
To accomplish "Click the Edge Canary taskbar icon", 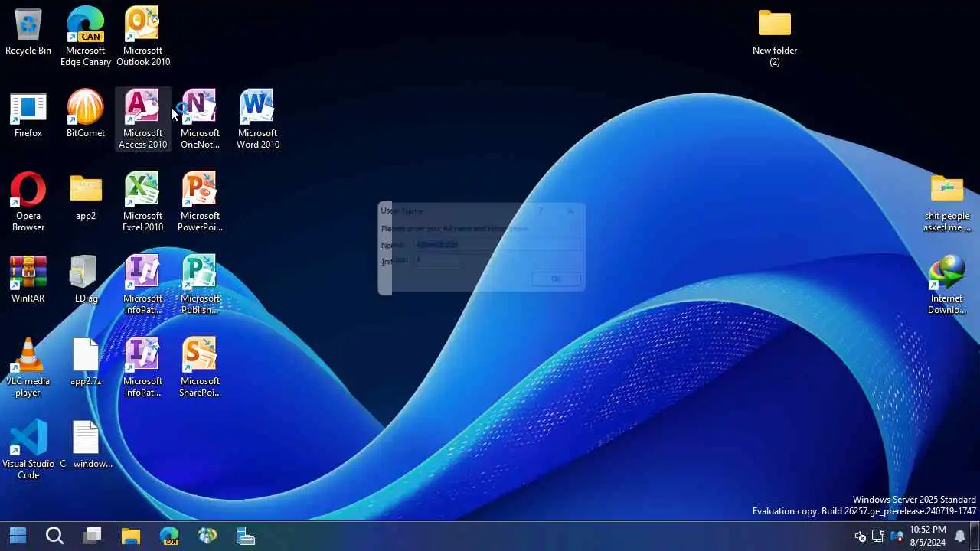I will click(169, 536).
